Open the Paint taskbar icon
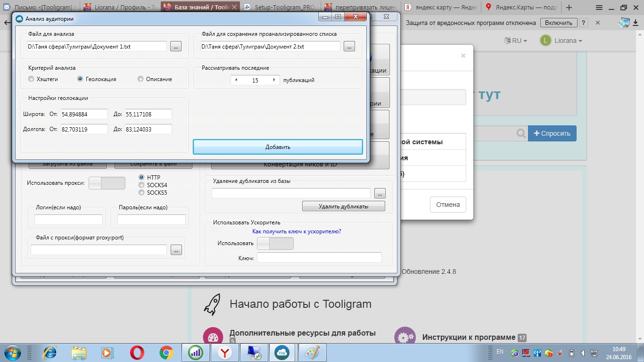This screenshot has width=644, height=362. [313, 353]
